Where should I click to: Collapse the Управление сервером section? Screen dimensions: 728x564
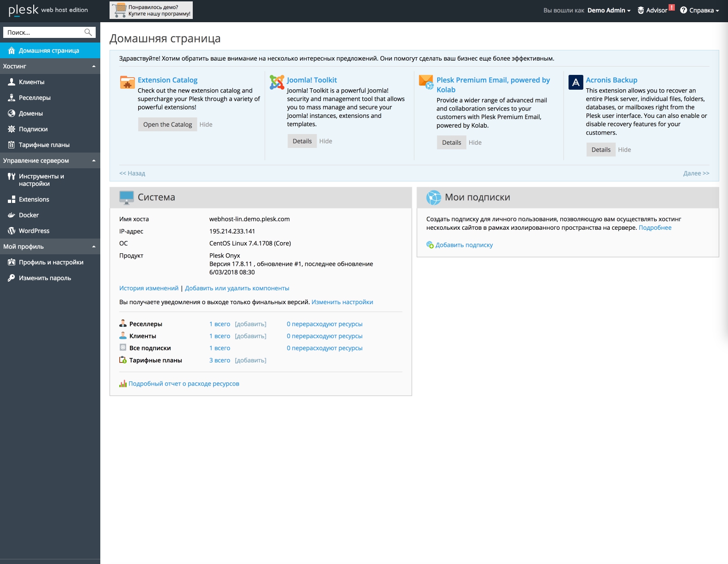[x=94, y=160]
